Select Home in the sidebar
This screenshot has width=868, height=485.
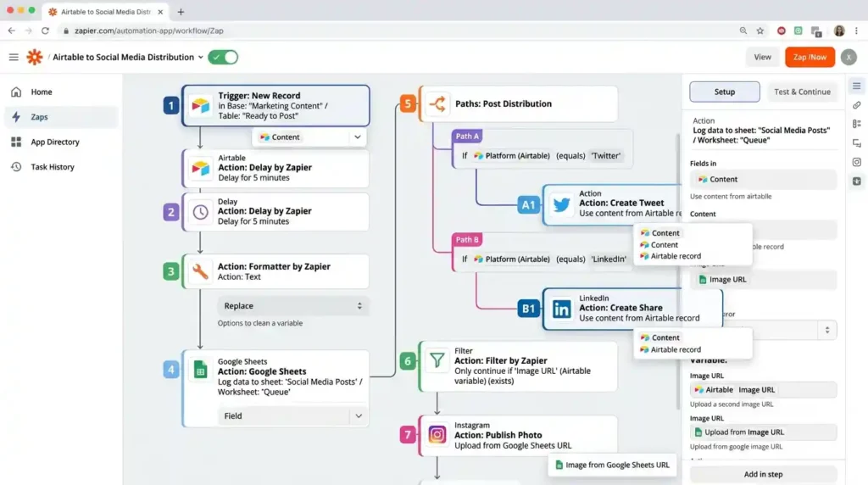click(x=61, y=92)
